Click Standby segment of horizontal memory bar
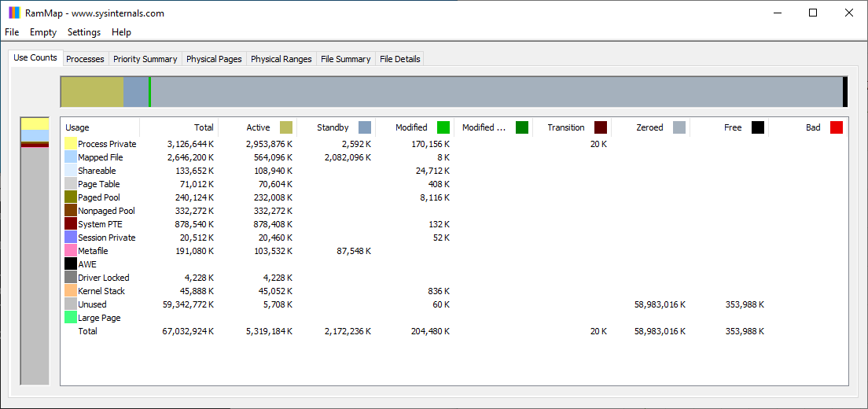Image resolution: width=868 pixels, height=409 pixels. (x=135, y=92)
